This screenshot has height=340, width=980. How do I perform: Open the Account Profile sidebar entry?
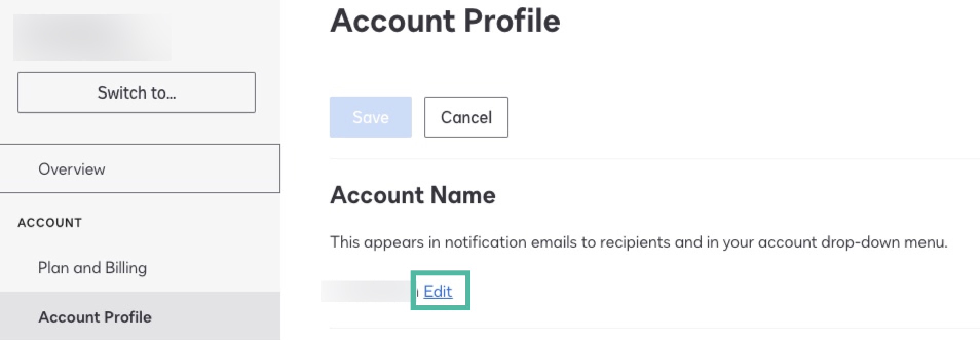click(x=95, y=317)
